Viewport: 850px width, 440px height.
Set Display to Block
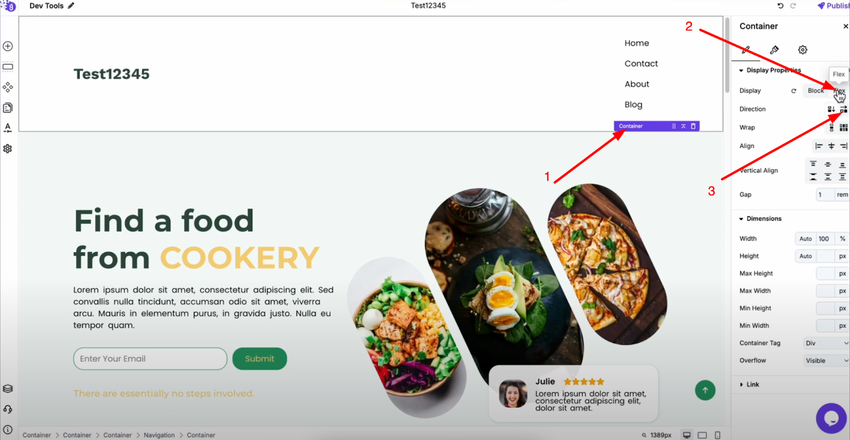(815, 90)
